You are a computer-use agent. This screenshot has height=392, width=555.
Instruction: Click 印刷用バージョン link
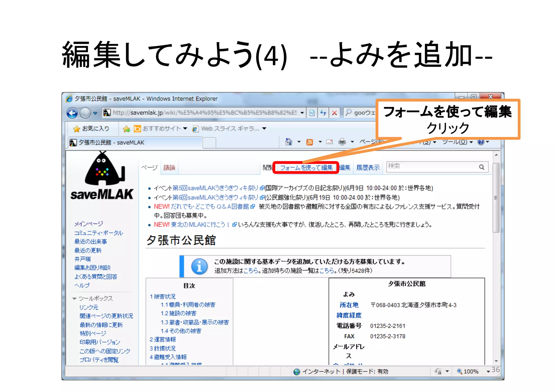click(100, 342)
